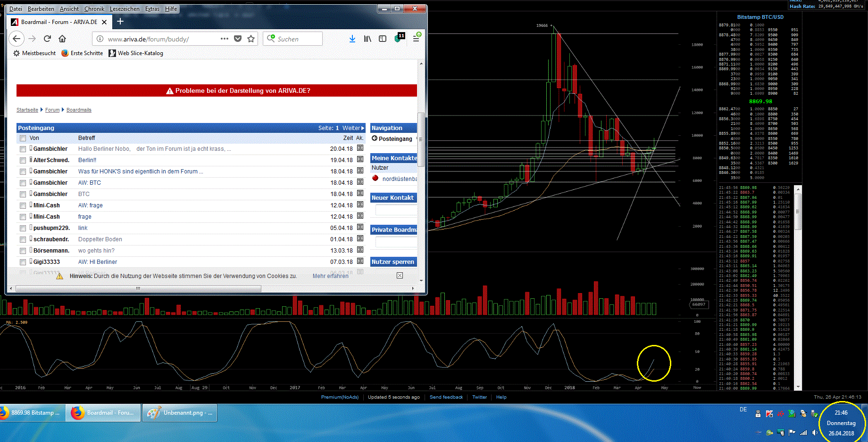
Task: Close the Boardmail ARIVA.DE tab
Action: (x=104, y=22)
